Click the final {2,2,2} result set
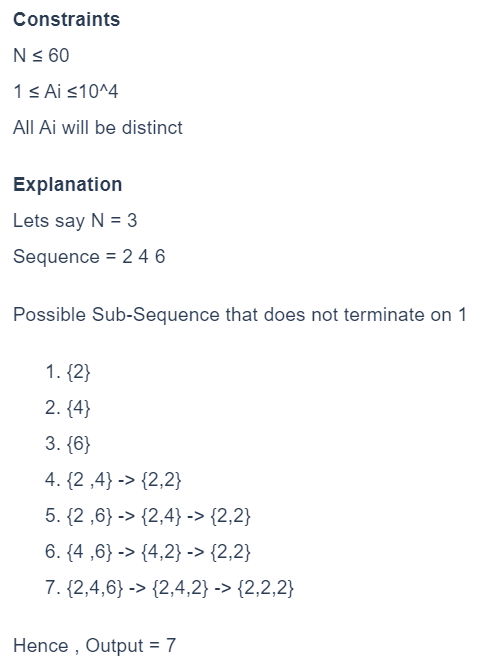The width and height of the screenshot is (504, 664). pos(266,588)
